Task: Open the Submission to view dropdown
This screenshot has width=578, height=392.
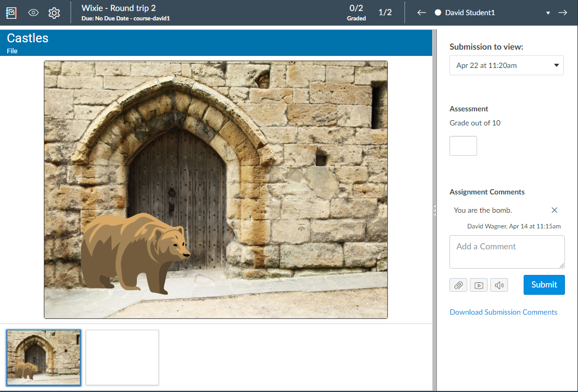Action: pyautogui.click(x=506, y=65)
